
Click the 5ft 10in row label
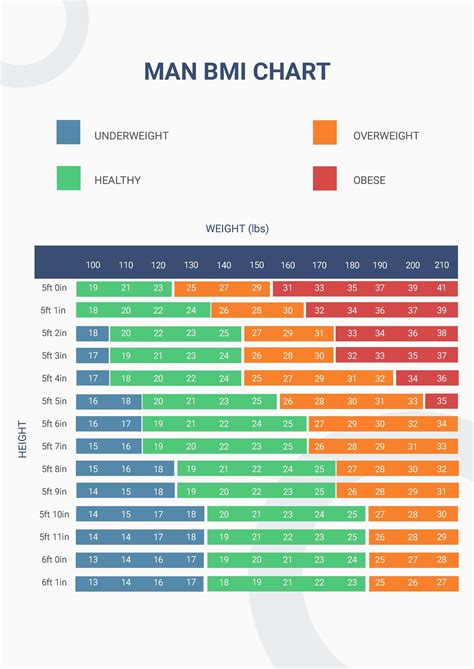(x=54, y=514)
